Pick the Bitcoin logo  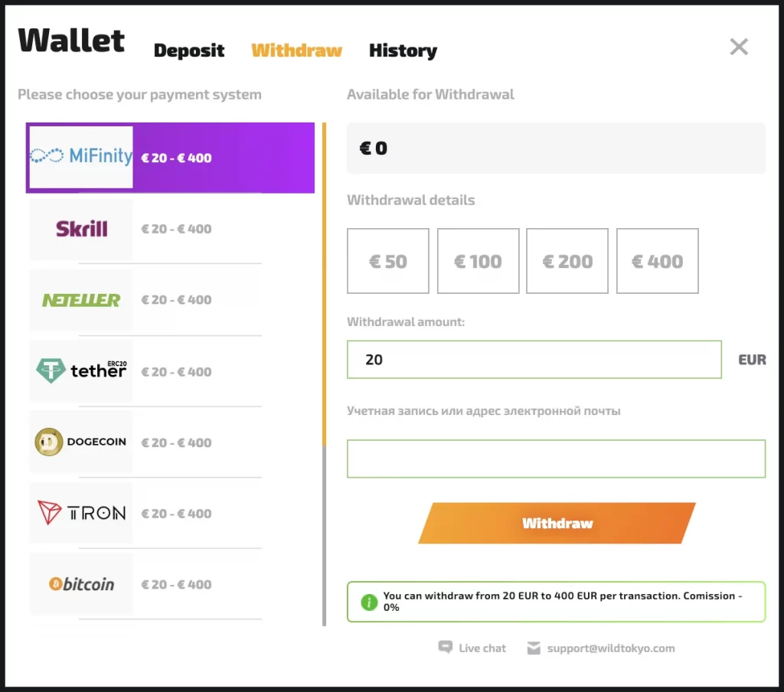(81, 584)
